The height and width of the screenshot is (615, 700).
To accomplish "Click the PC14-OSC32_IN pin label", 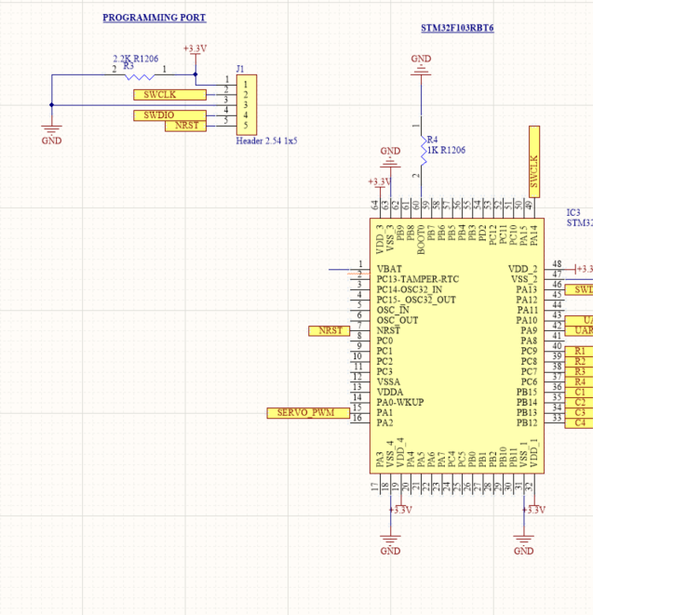I will [409, 289].
